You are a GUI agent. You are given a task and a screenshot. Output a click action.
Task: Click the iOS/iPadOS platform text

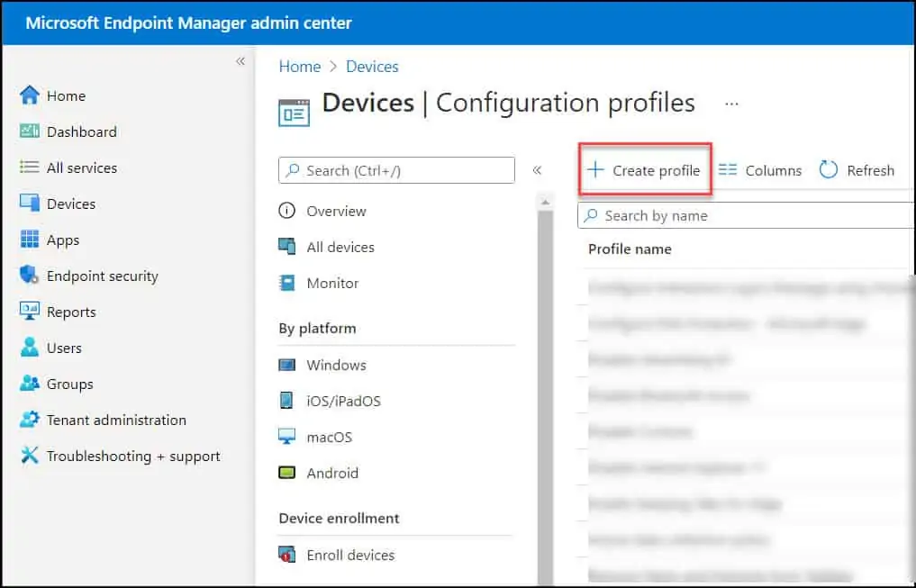tap(343, 401)
